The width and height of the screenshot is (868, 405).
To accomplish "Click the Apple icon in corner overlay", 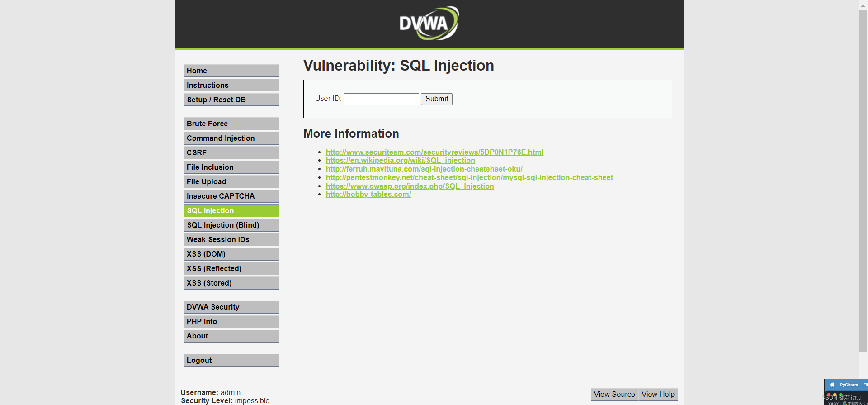I will (x=832, y=385).
